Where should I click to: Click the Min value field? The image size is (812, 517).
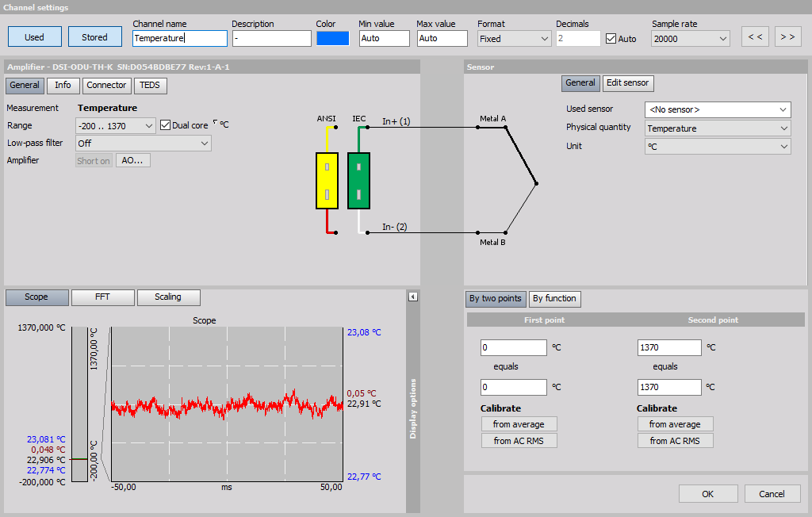point(385,38)
